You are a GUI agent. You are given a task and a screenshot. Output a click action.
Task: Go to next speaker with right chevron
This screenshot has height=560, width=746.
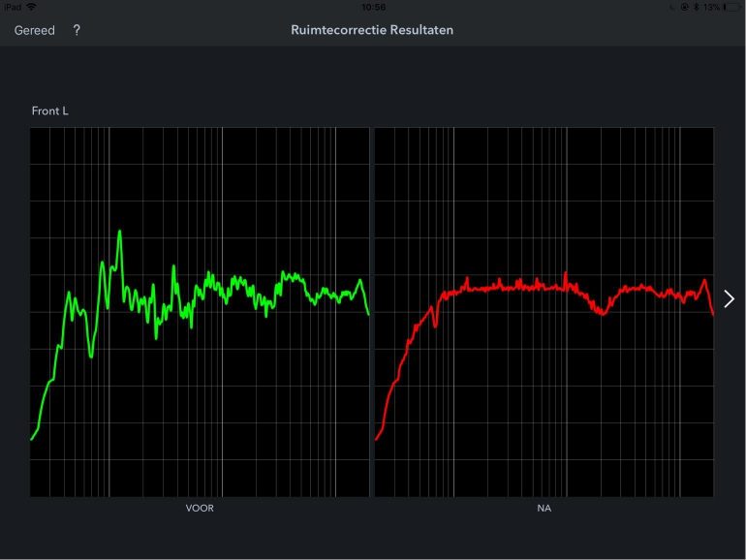pyautogui.click(x=729, y=298)
